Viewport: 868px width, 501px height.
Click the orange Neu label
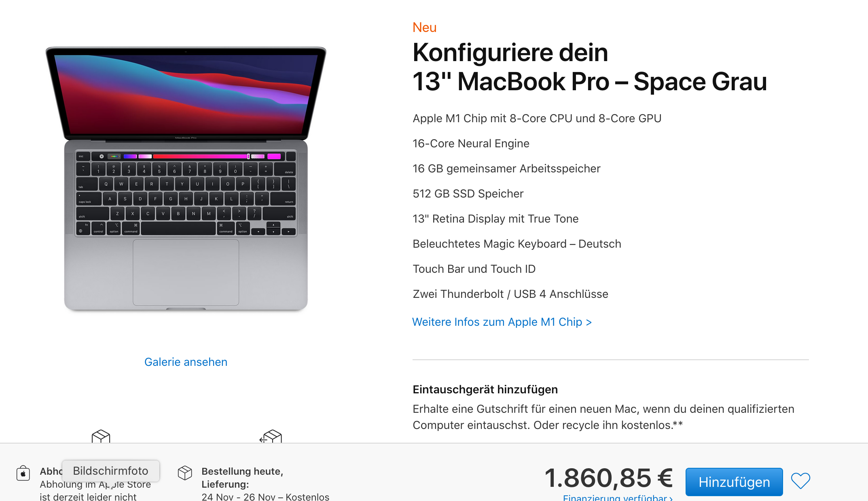click(x=424, y=27)
